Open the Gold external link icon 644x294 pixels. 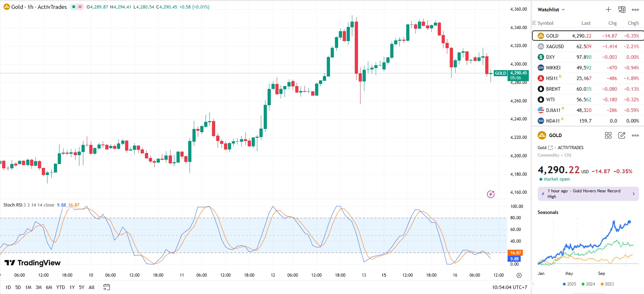pos(550,148)
